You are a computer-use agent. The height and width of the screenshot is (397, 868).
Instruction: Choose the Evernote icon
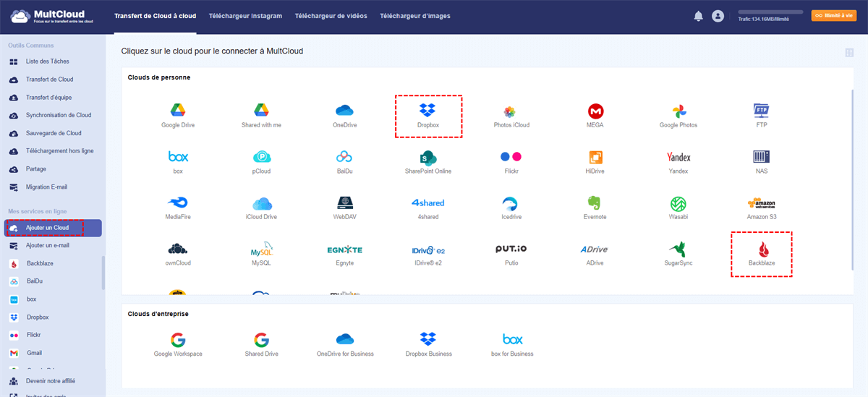tap(595, 203)
